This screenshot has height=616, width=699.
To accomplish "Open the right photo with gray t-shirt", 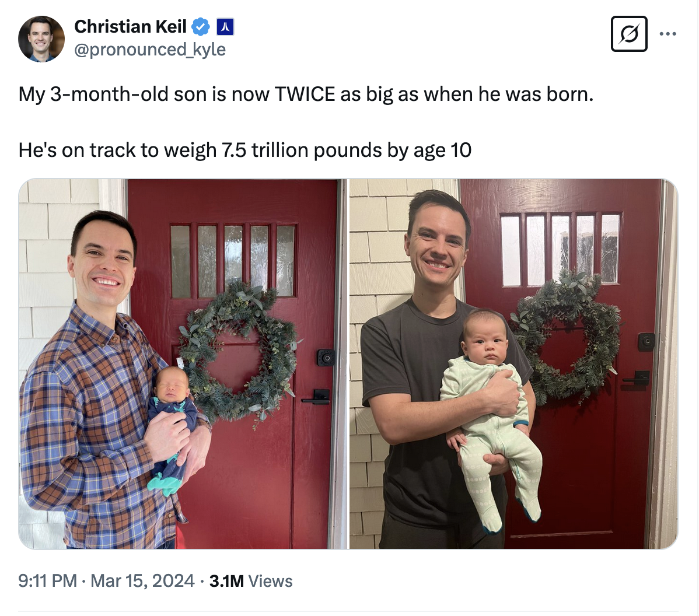I will 513,363.
